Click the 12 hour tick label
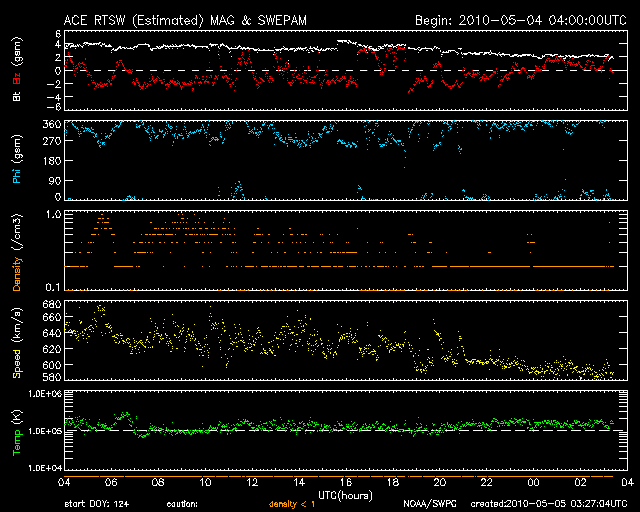The width and height of the screenshot is (640, 512). (x=253, y=482)
